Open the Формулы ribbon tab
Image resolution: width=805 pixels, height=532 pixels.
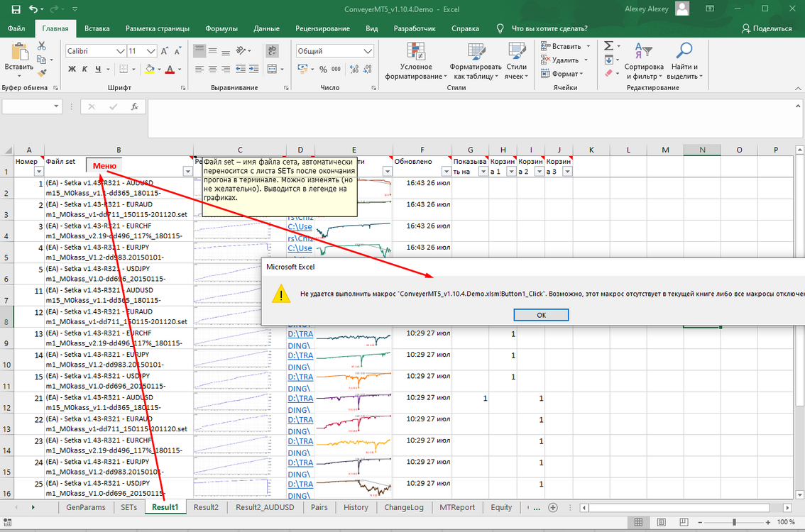(221, 29)
